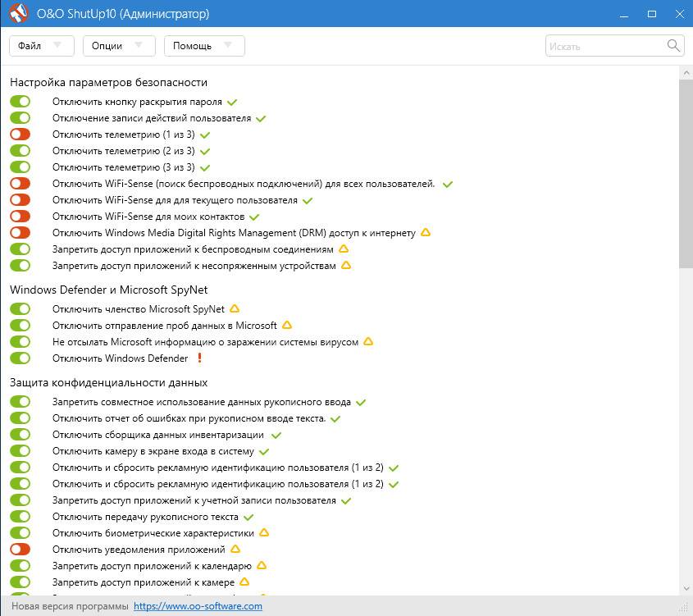Click the warning triangle next to 'Отключить членство Microsoft SpyNet'

point(235,308)
